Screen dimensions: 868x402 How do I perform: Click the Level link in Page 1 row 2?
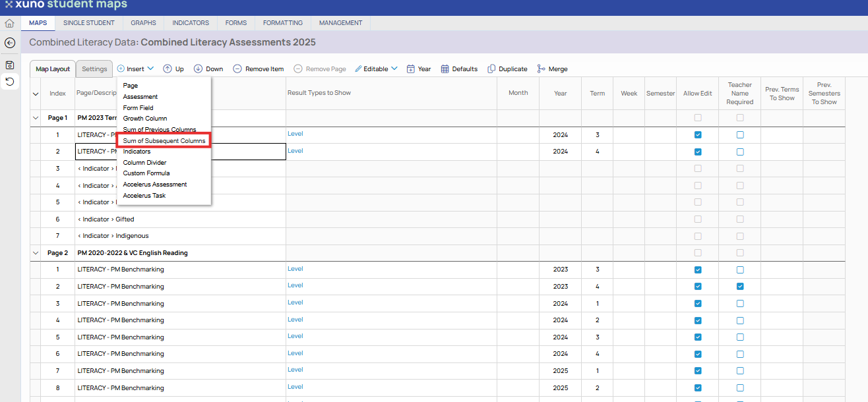pos(295,151)
